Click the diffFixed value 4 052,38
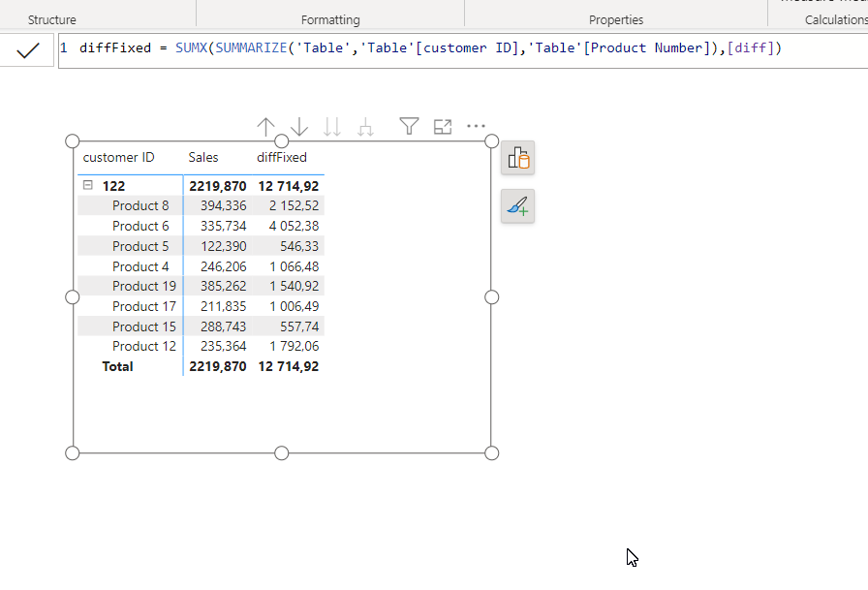 tap(294, 226)
